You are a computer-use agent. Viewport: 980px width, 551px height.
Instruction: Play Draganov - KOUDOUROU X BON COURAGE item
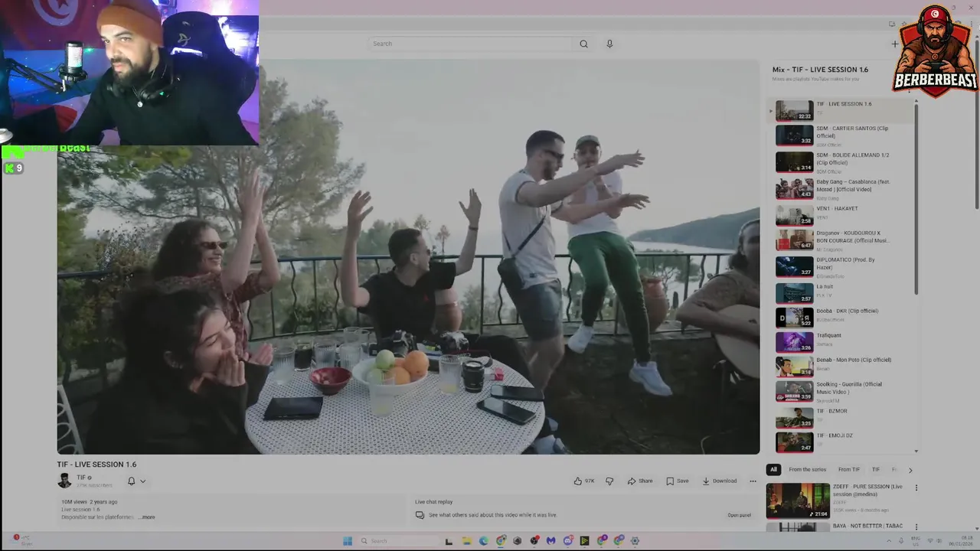[842, 240]
